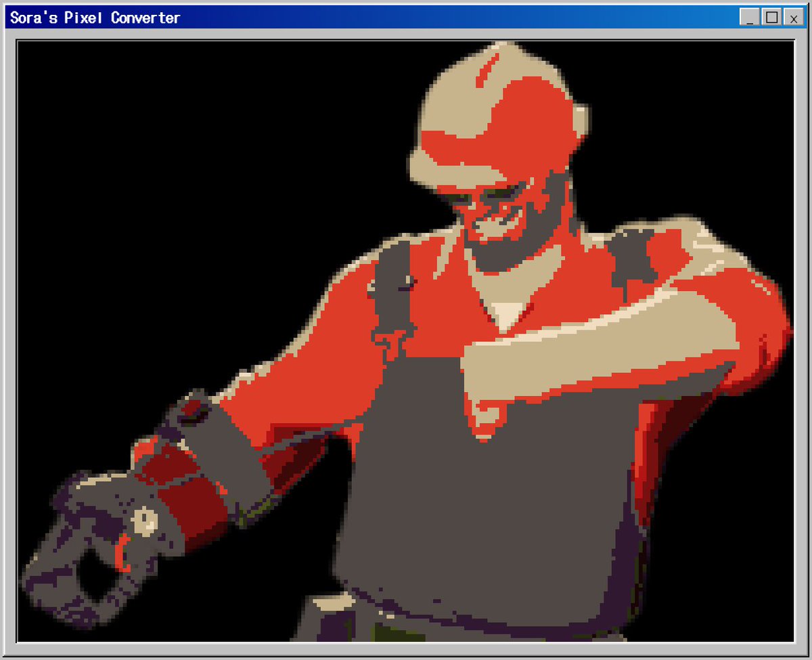Click the pixelated character image canvas

click(405, 340)
